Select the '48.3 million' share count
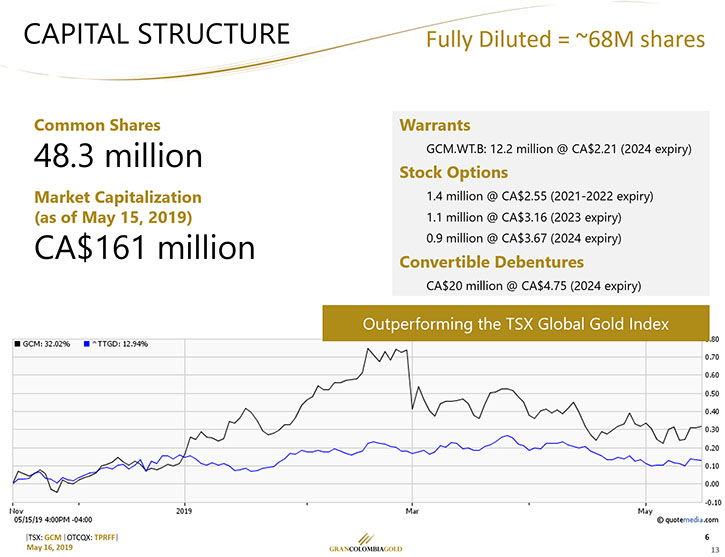The image size is (725, 557). pyautogui.click(x=118, y=156)
